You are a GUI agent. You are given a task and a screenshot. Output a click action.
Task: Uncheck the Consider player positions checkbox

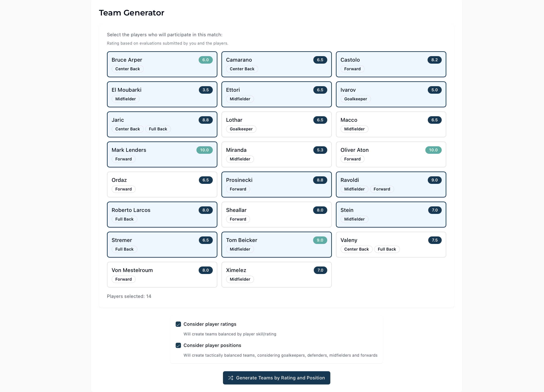(x=178, y=345)
